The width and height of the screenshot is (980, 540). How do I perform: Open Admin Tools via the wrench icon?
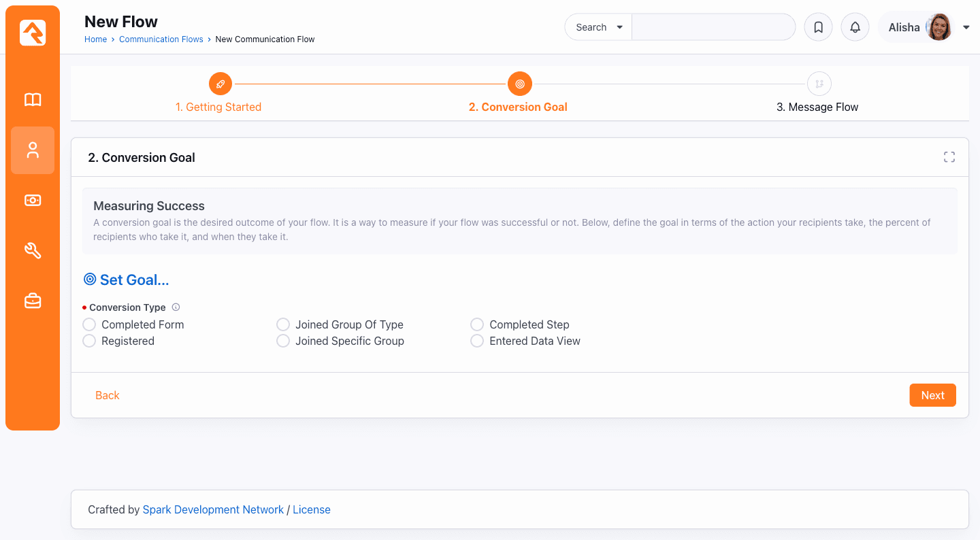(32, 250)
